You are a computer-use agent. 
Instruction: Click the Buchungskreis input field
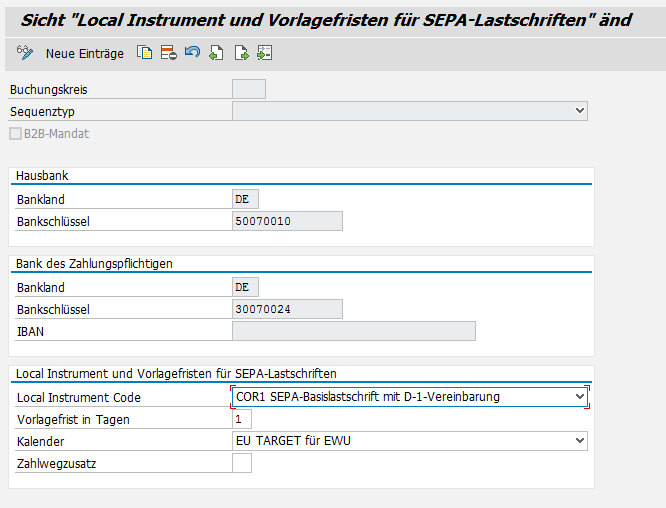coord(249,90)
